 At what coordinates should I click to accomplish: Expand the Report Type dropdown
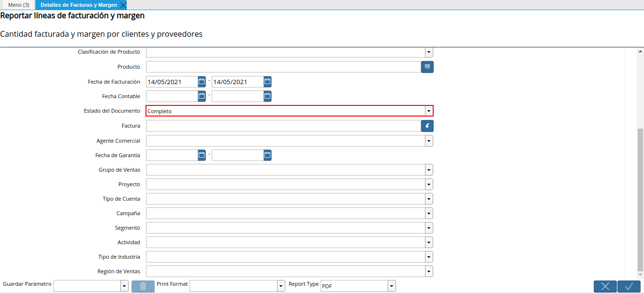[x=392, y=286]
